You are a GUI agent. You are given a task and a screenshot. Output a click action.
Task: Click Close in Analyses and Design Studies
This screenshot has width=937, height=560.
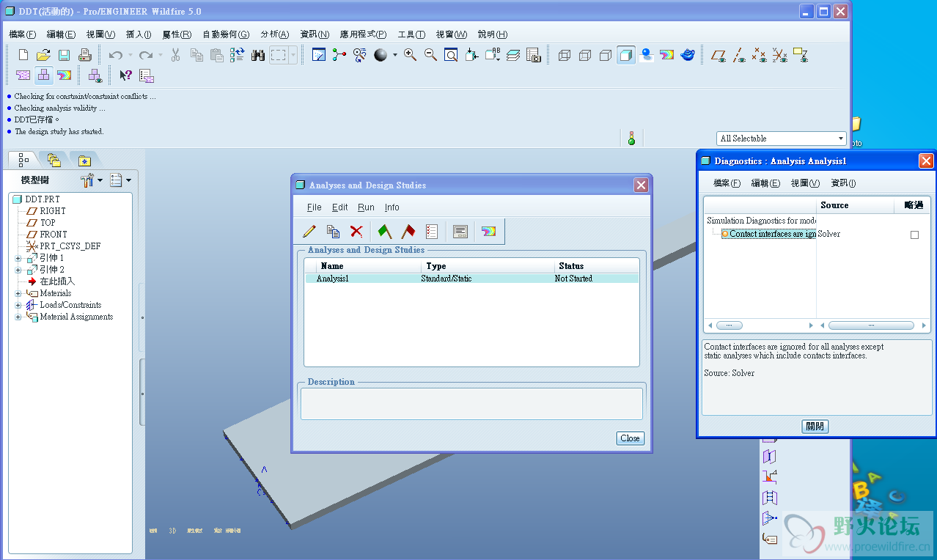630,438
